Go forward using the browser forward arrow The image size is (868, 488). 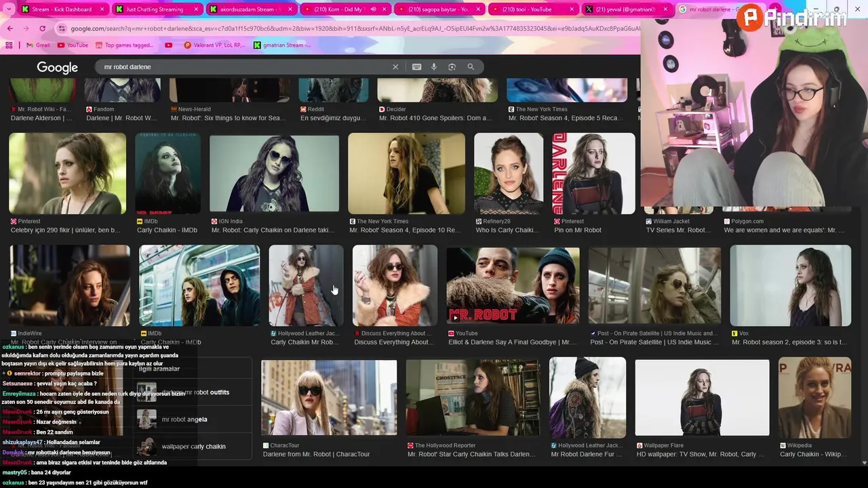pyautogui.click(x=26, y=28)
